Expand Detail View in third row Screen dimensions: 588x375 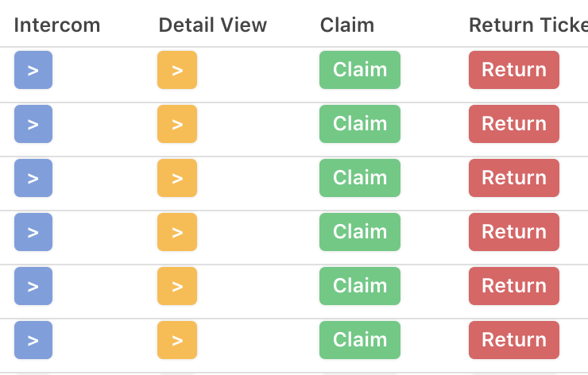pyautogui.click(x=177, y=178)
